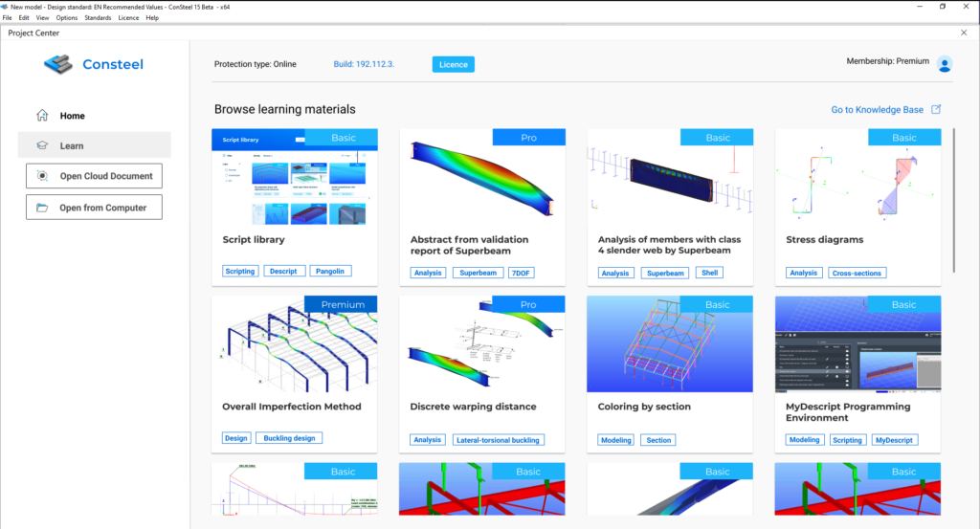This screenshot has height=529, width=980.
Task: Open the Overall Imperfection Method thumbnail
Action: pyautogui.click(x=295, y=344)
